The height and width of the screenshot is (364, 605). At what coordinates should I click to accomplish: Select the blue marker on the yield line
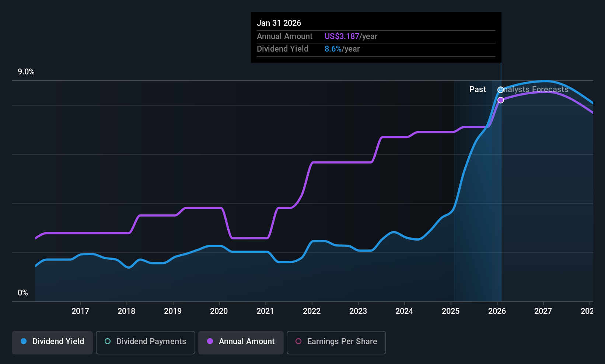pos(500,90)
